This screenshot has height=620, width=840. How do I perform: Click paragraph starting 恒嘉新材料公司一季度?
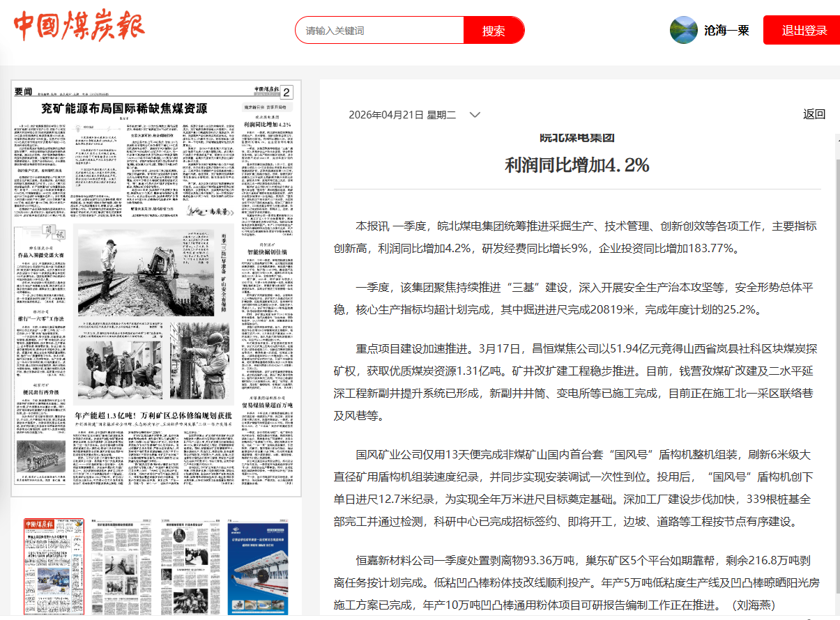(x=576, y=582)
